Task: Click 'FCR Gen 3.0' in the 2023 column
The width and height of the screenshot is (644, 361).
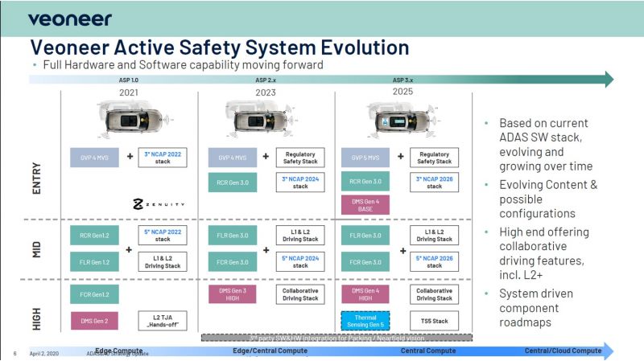Action: pos(233,262)
